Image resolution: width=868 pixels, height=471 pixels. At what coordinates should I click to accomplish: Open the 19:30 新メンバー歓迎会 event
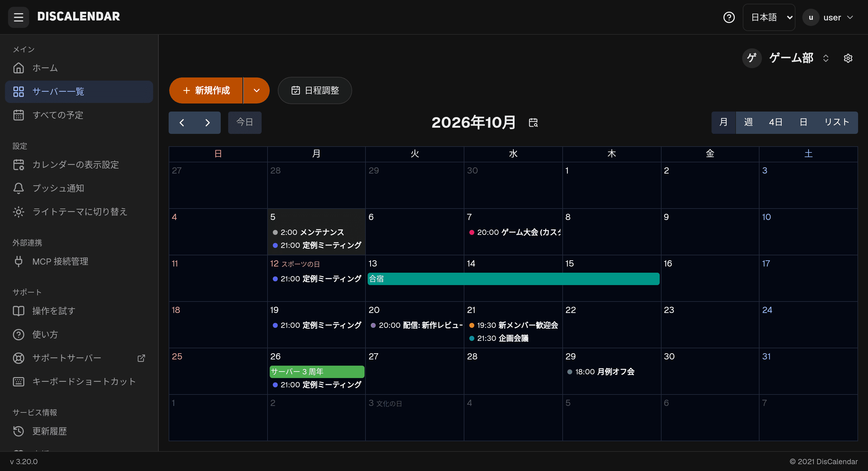coord(514,325)
